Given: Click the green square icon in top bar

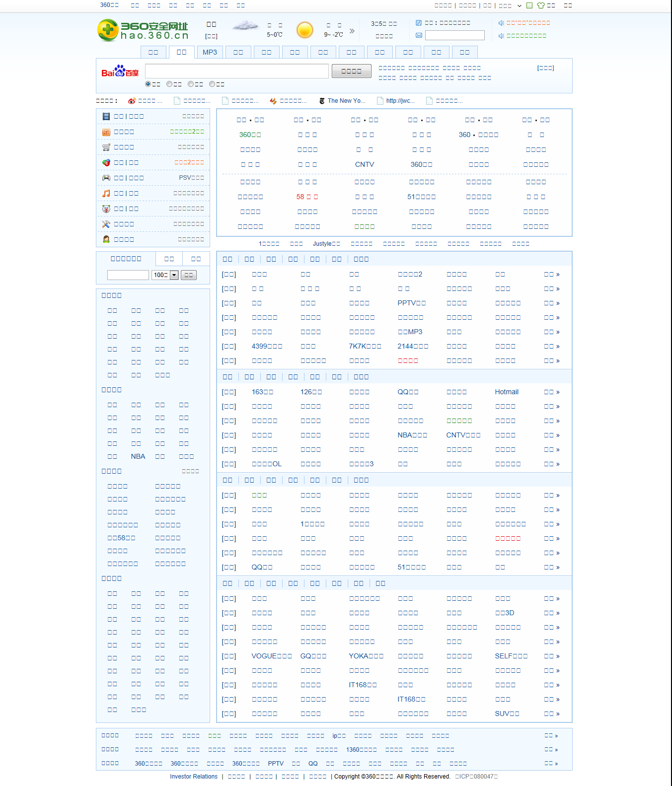Looking at the screenshot, I should (x=529, y=5).
